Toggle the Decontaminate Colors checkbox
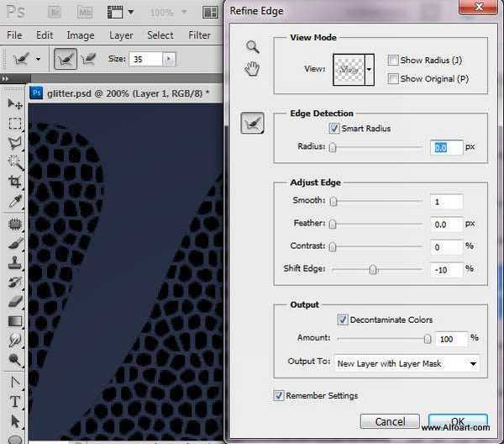Viewport: 504px width, 444px height. tap(342, 320)
